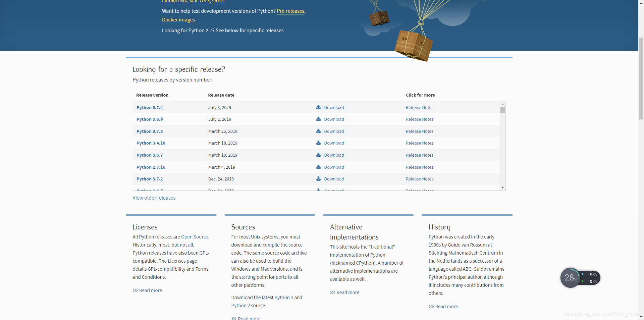The width and height of the screenshot is (644, 320).
Task: Open Python 3.7.2 release page
Action: (x=150, y=179)
